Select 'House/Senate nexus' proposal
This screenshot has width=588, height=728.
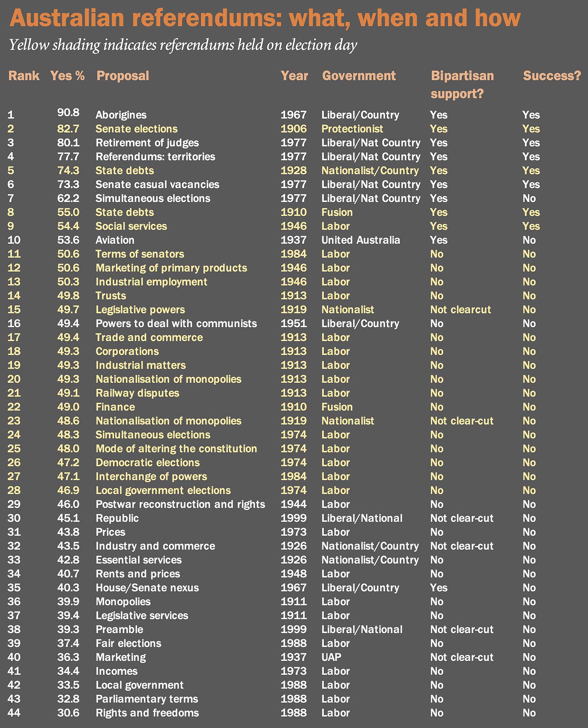[147, 588]
